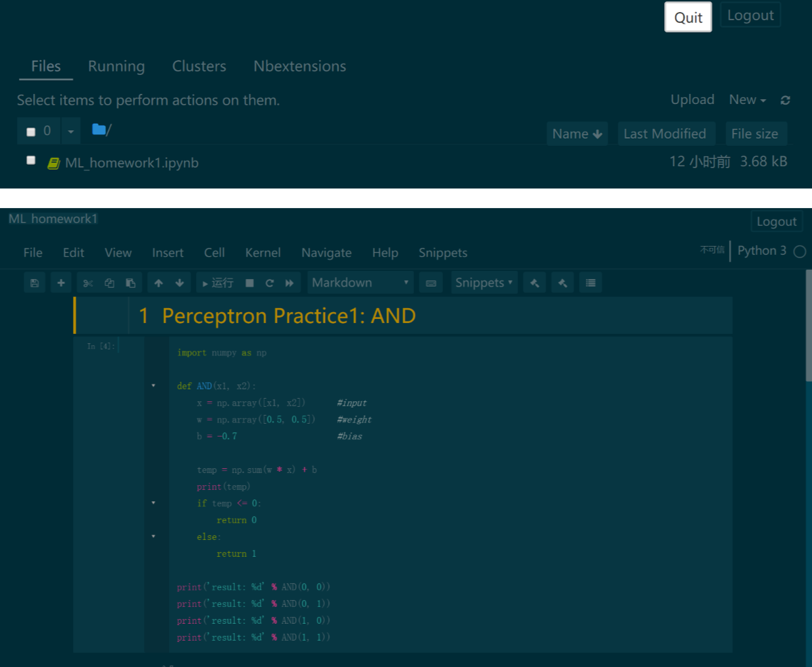Collapse the fold arrow at the else line
This screenshot has width=812, height=667.
153,536
